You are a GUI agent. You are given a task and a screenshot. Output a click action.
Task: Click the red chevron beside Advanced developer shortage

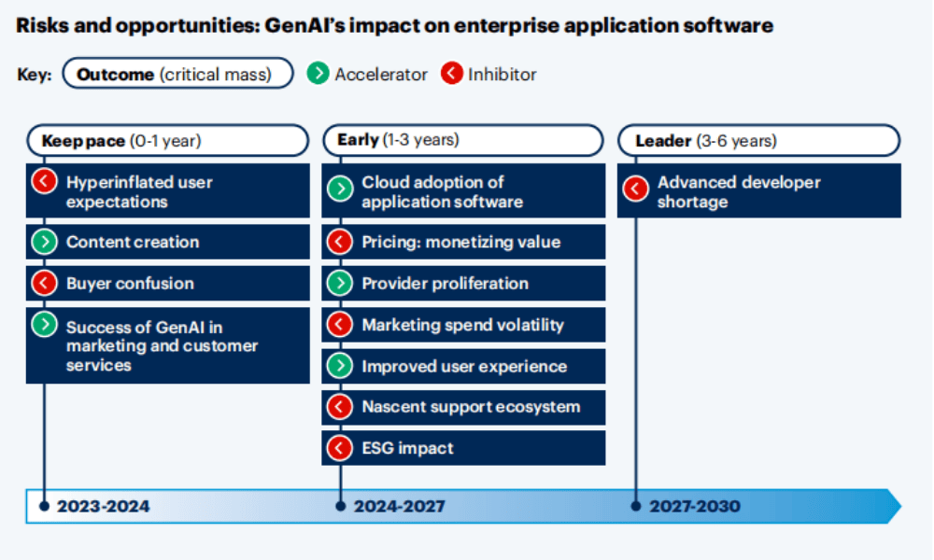635,189
